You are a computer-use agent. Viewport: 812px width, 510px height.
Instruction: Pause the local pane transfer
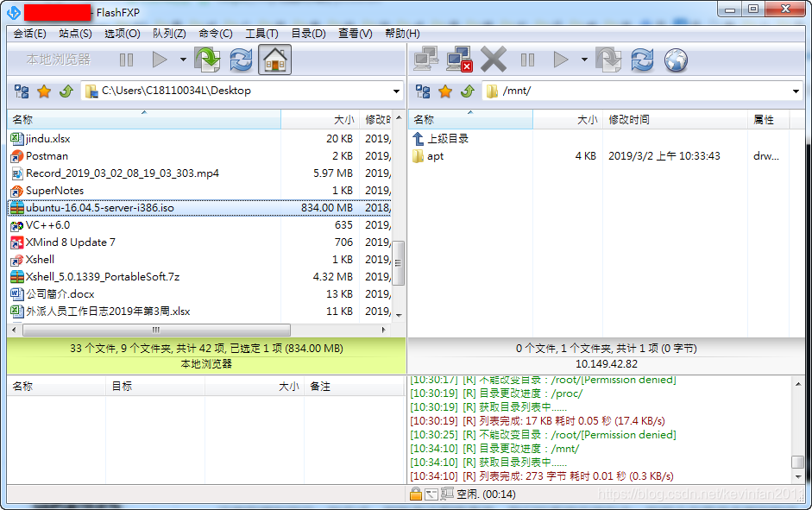coord(126,60)
